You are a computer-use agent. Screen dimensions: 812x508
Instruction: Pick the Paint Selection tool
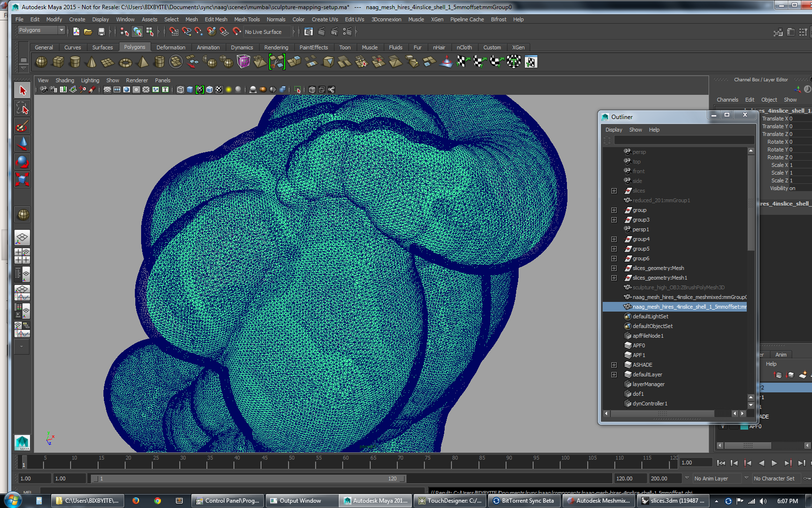pos(22,126)
